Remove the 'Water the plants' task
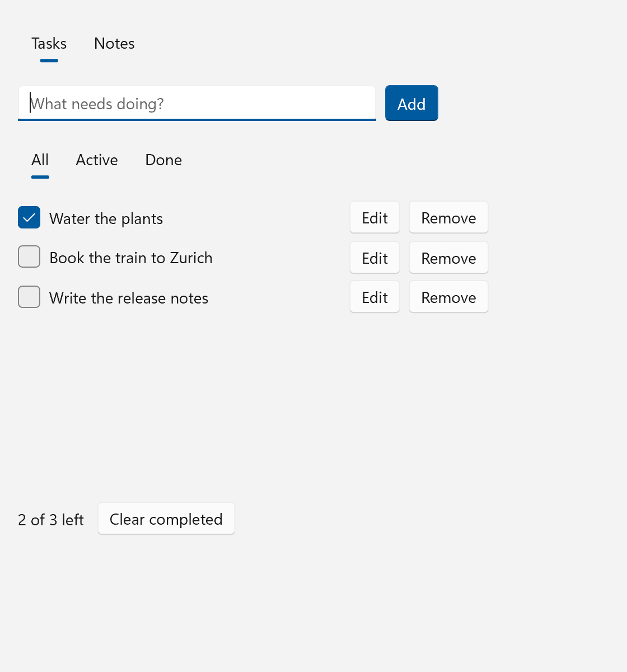 449,218
